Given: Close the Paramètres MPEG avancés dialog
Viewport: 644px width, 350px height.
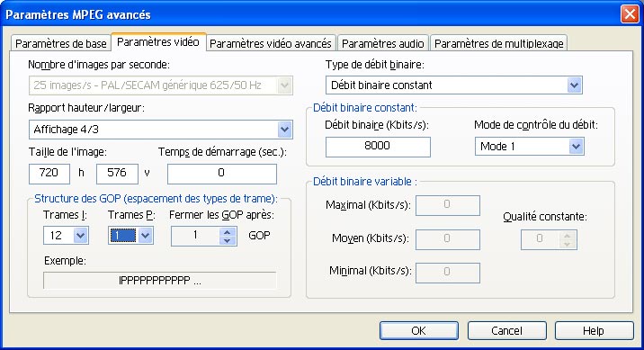Looking at the screenshot, I should 630,14.
